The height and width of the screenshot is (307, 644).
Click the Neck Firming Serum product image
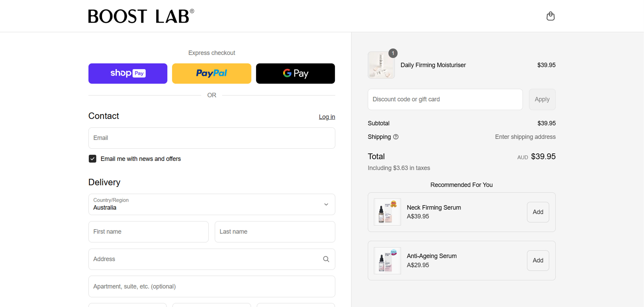[387, 212]
